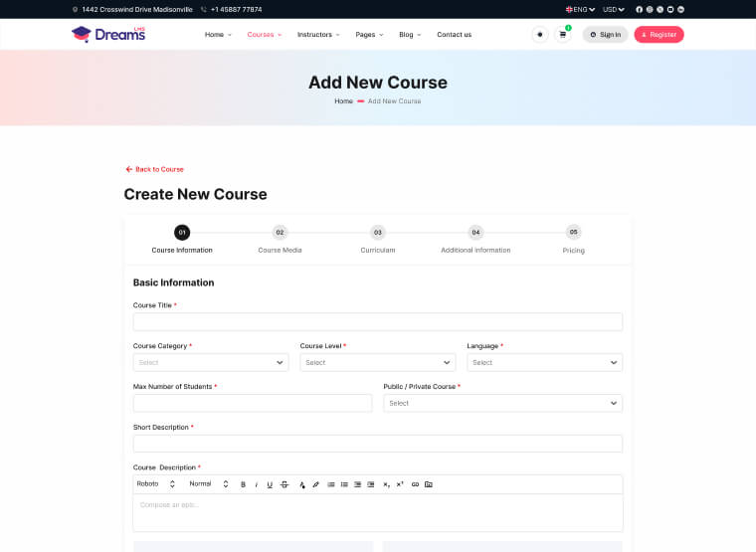This screenshot has width=756, height=552.
Task: Click inside the Course Description compose area
Action: click(x=378, y=513)
